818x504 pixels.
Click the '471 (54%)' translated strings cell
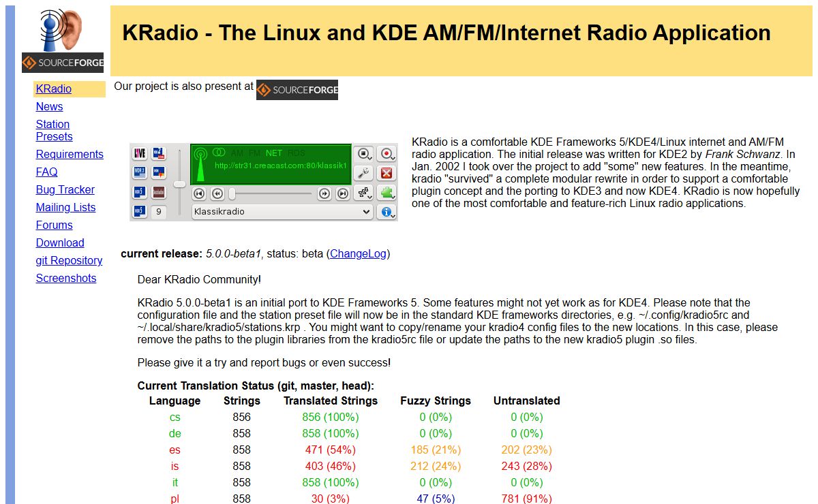tap(331, 450)
